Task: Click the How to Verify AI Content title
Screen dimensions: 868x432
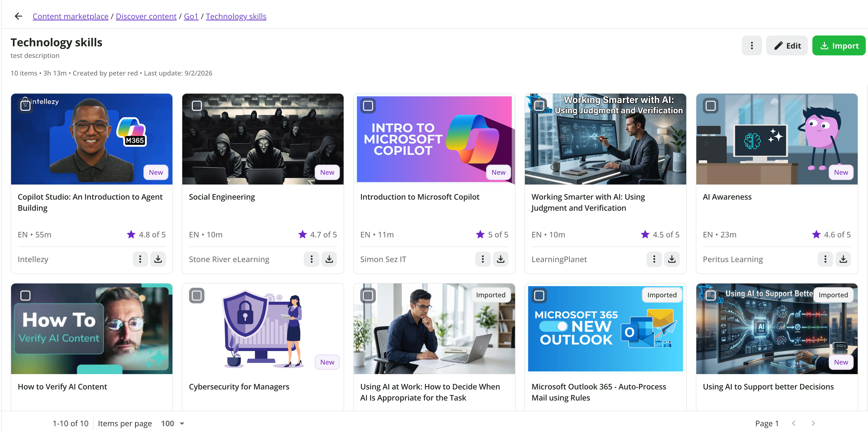Action: click(62, 386)
